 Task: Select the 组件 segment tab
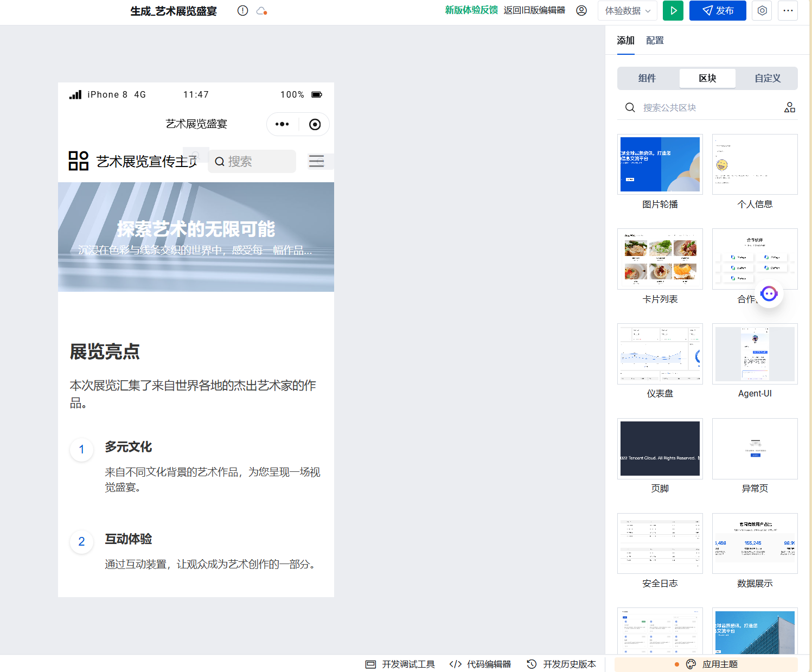(647, 78)
